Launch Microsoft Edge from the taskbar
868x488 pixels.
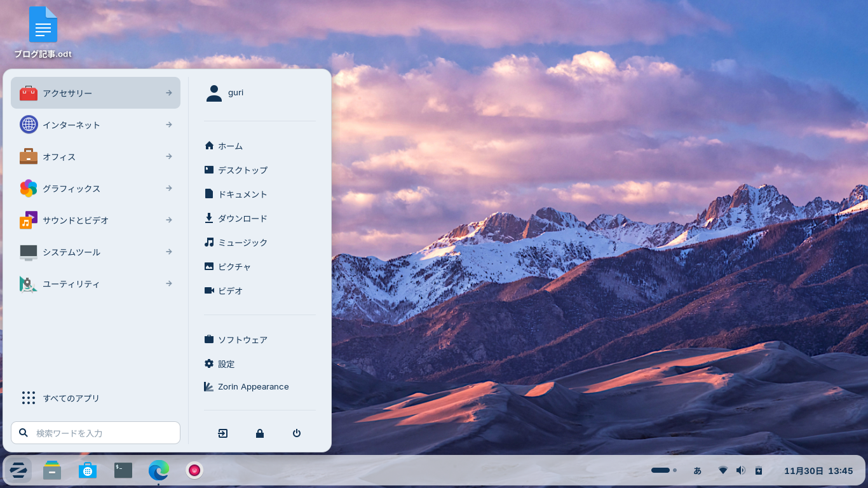pyautogui.click(x=158, y=470)
